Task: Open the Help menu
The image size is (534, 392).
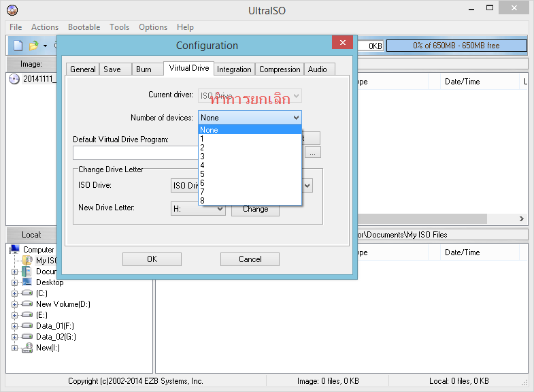Action: point(185,27)
